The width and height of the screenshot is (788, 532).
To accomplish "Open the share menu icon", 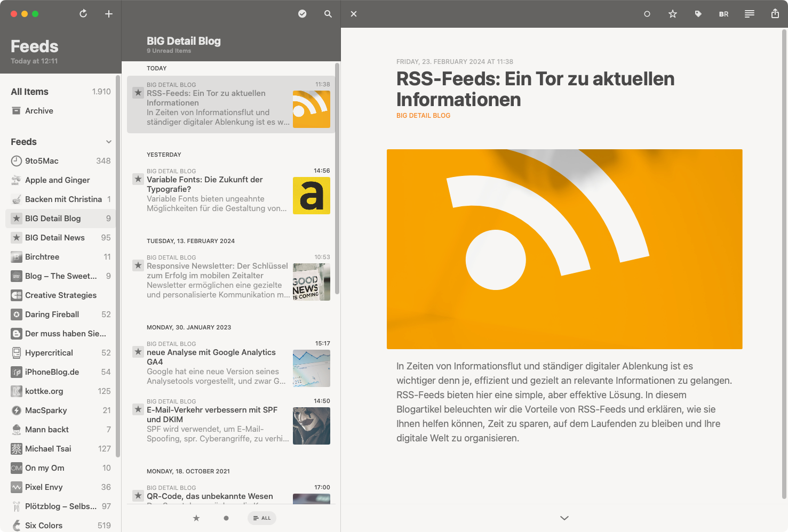I will pyautogui.click(x=775, y=14).
